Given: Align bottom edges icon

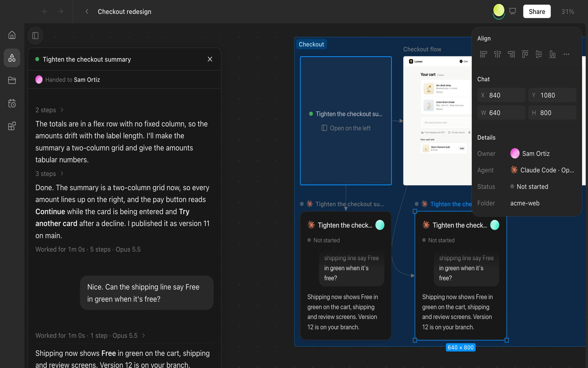Looking at the screenshot, I should (x=553, y=54).
